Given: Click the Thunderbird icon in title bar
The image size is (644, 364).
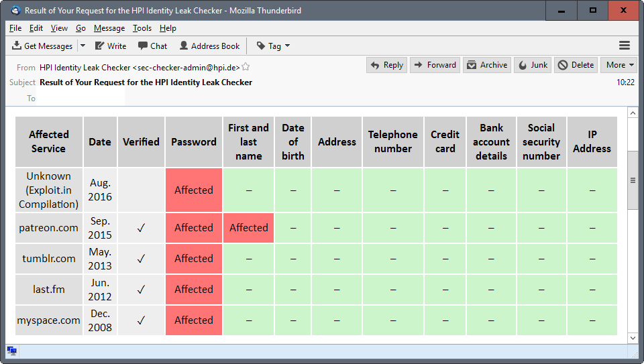Looking at the screenshot, I should pos(15,10).
